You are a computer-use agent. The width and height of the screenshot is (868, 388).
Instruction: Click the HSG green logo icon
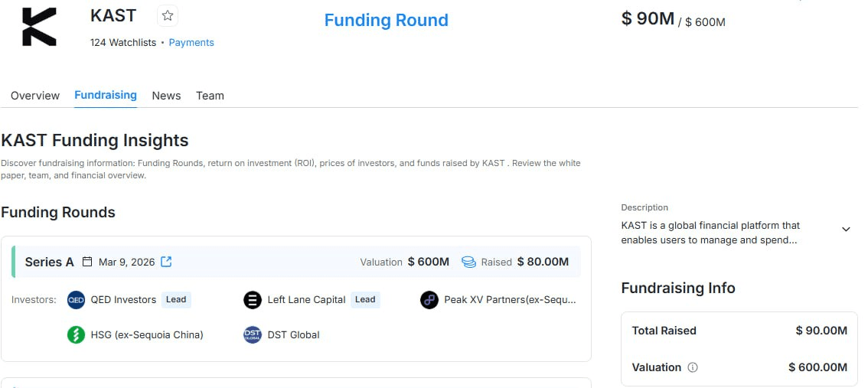76,335
